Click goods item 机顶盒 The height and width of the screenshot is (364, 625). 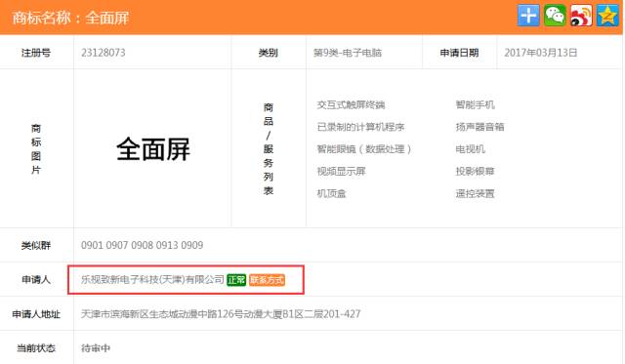coord(332,193)
